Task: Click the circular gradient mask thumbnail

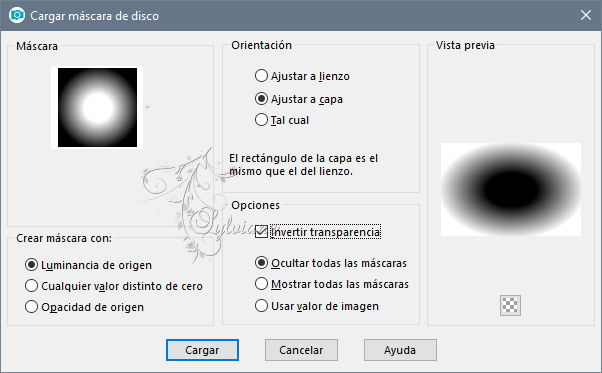Action: point(97,107)
